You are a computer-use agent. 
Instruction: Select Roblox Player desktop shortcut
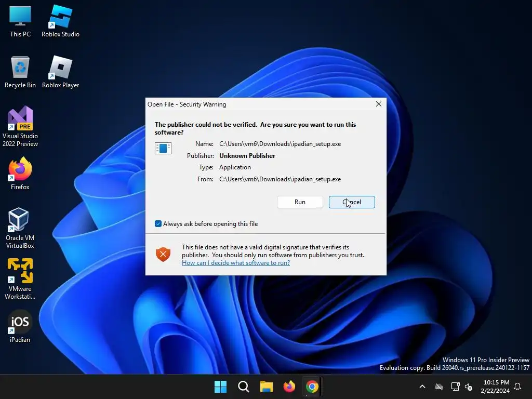tap(60, 72)
